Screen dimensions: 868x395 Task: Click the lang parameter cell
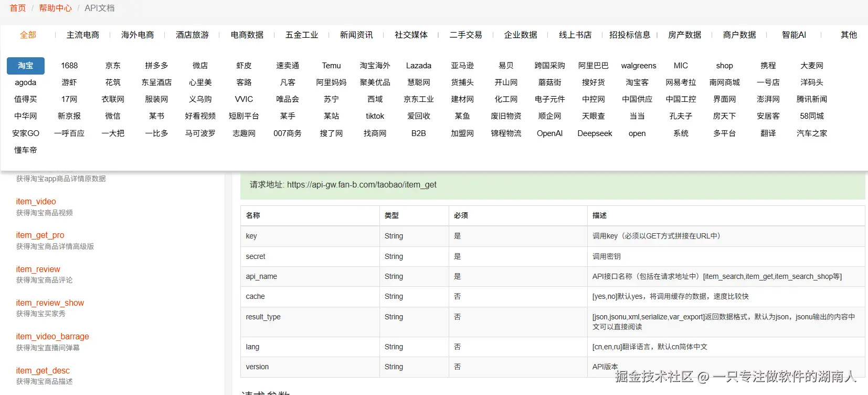[310, 347]
